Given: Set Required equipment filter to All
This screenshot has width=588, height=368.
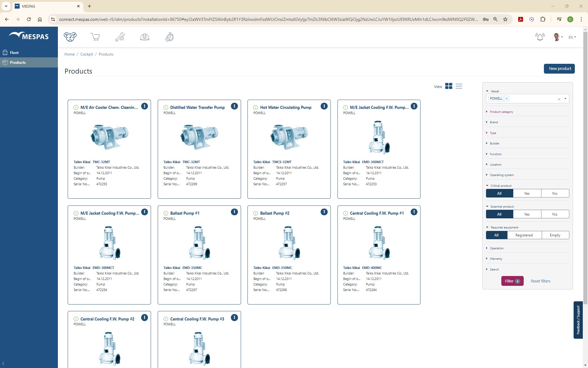Looking at the screenshot, I should pos(496,235).
